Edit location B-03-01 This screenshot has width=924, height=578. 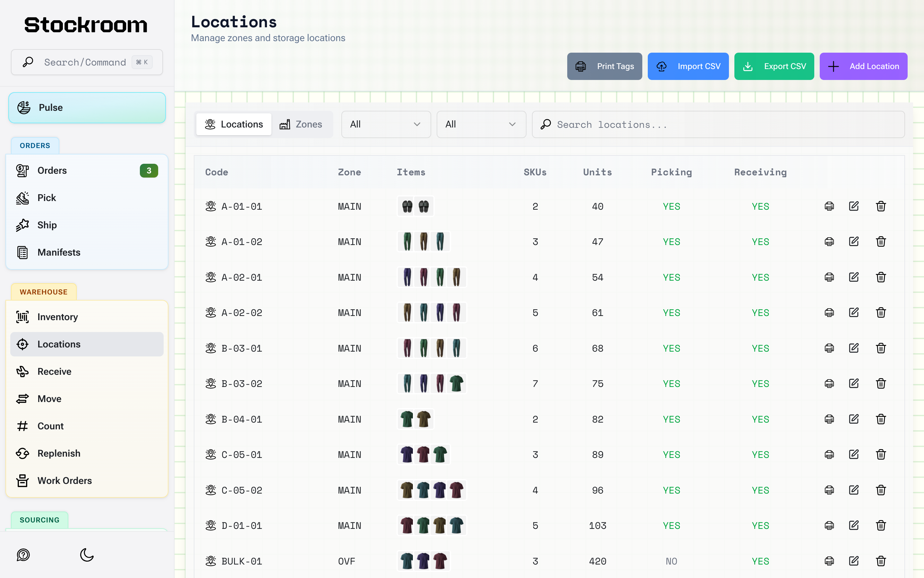(854, 348)
